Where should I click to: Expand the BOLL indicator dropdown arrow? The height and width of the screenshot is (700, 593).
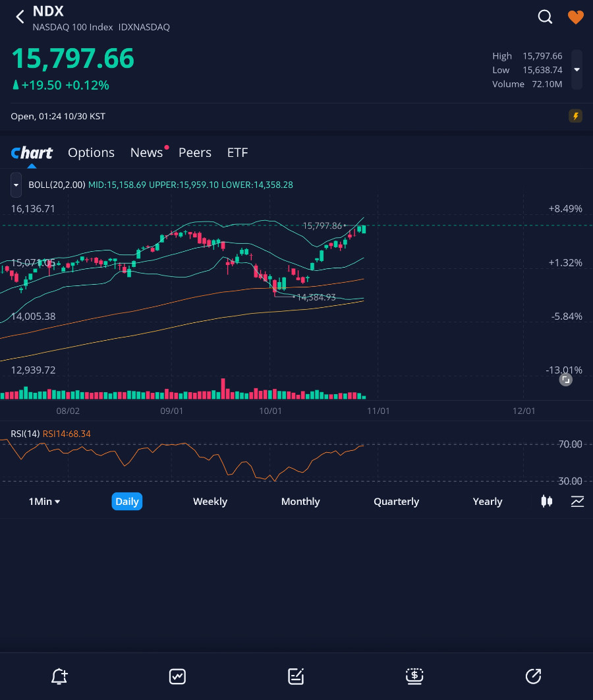click(16, 185)
